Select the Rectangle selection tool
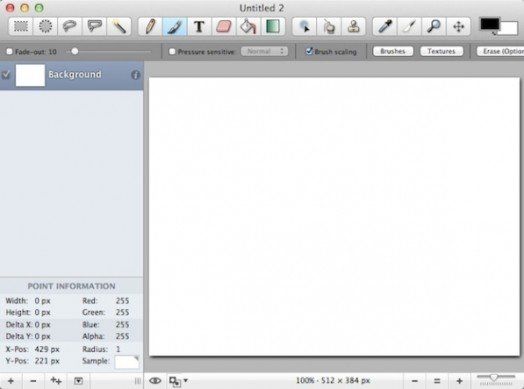Viewport: 524px width, 389px height. coord(21,26)
